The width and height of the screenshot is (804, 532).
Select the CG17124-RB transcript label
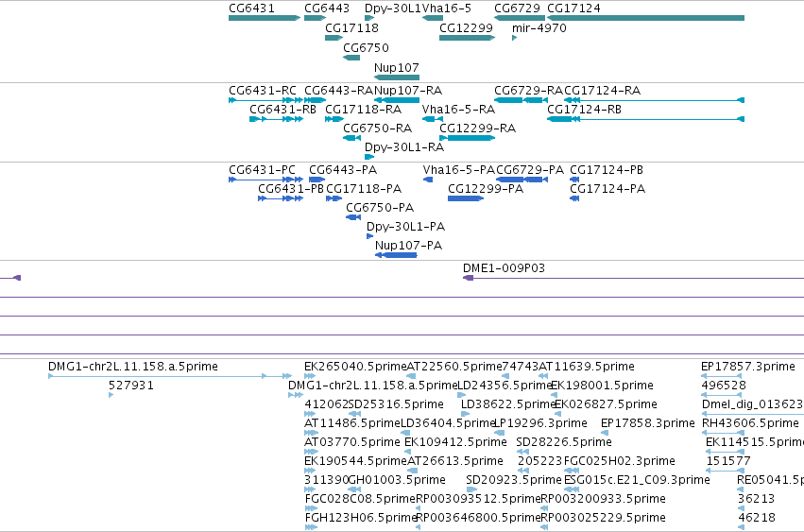(x=584, y=110)
